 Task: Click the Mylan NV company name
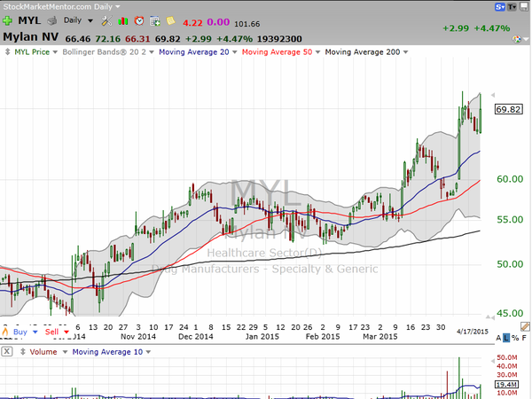30,36
